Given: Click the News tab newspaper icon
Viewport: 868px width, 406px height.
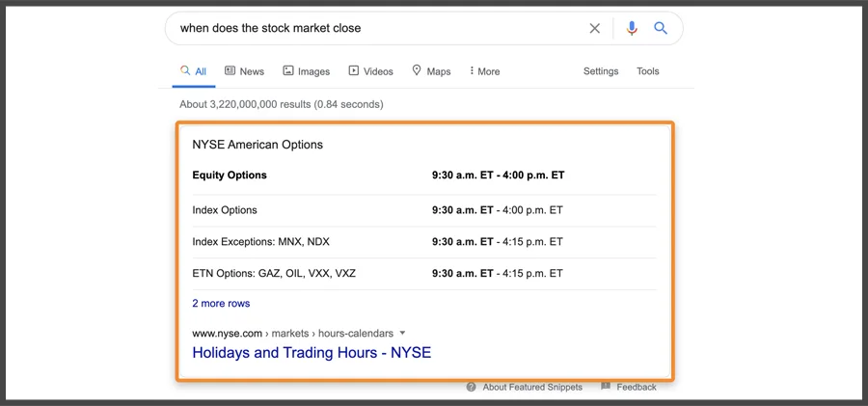Looking at the screenshot, I should point(230,70).
